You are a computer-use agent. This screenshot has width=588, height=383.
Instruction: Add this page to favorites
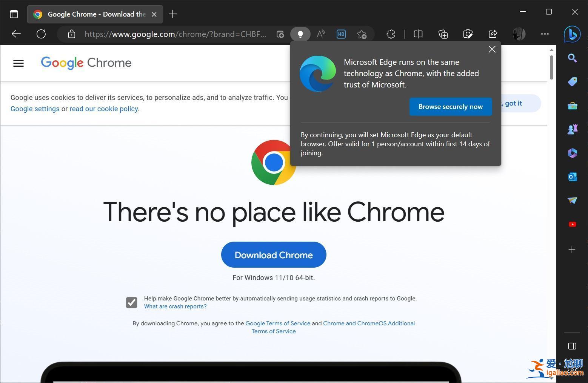(362, 34)
